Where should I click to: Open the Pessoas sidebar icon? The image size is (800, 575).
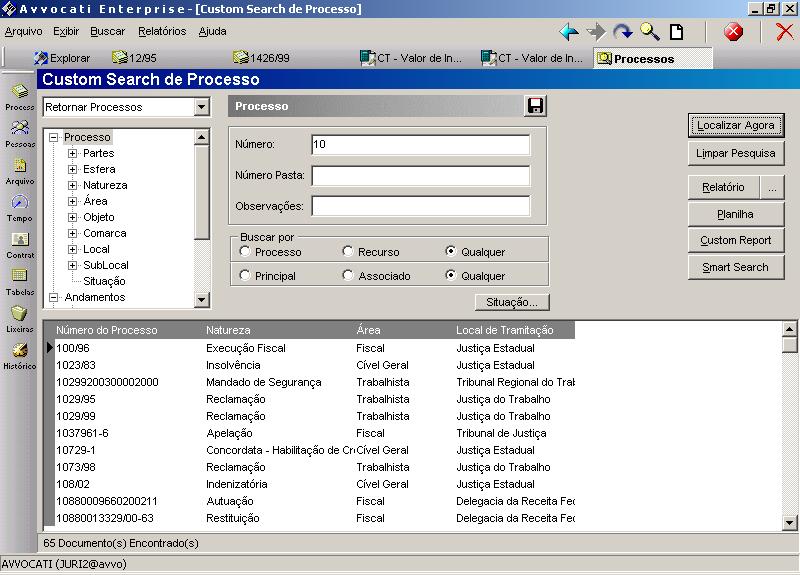click(20, 134)
